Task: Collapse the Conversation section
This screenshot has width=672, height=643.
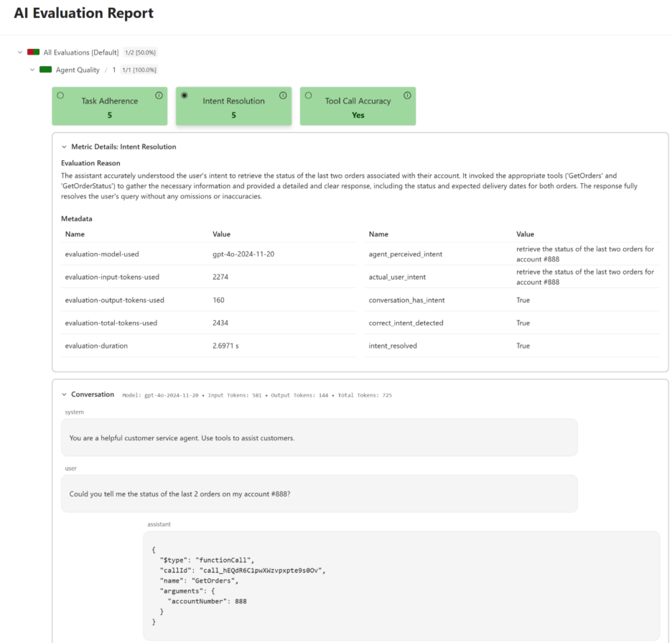Action: 63,394
